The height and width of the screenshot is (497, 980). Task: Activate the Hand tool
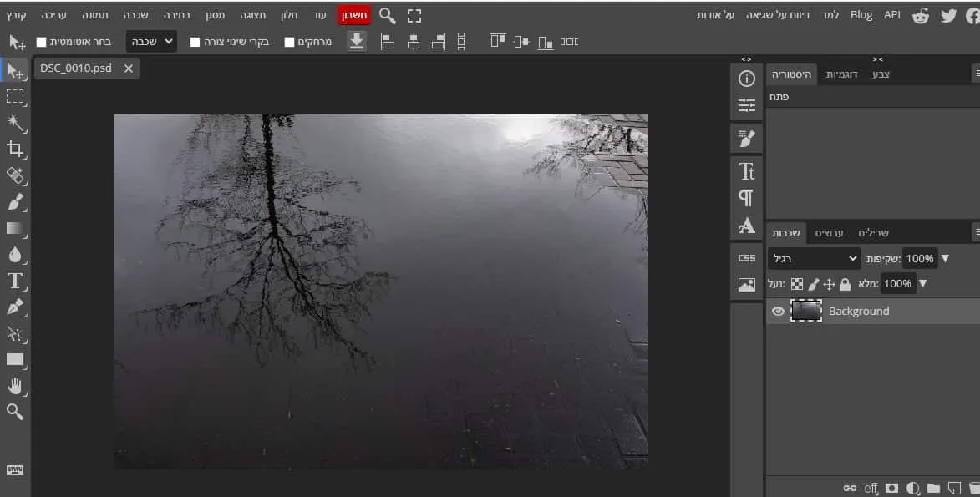tap(15, 385)
